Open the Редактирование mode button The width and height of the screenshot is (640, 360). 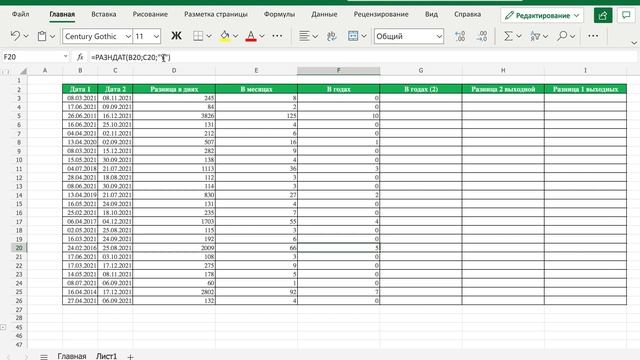pyautogui.click(x=542, y=16)
